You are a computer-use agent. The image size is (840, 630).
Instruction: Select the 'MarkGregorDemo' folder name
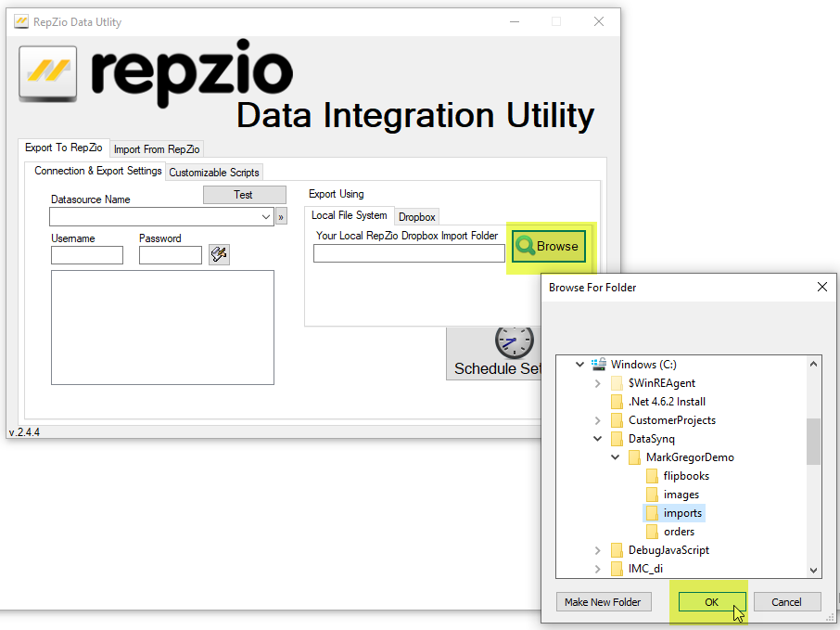point(690,457)
